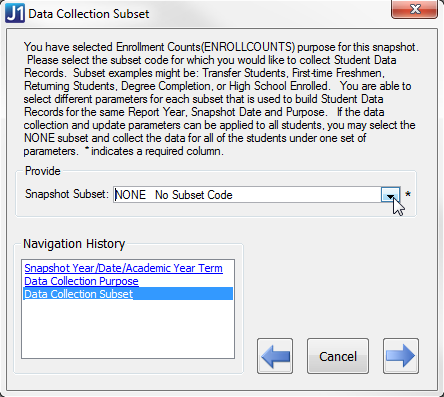Image resolution: width=444 pixels, height=397 pixels.
Task: Close the Data Collection Subset dialog
Action: click(414, 9)
